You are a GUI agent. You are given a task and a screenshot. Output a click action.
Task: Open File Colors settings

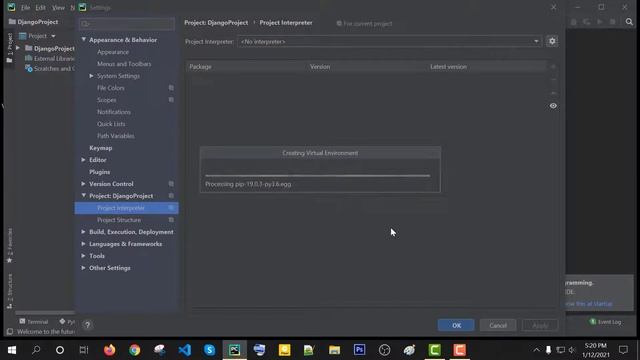point(111,88)
